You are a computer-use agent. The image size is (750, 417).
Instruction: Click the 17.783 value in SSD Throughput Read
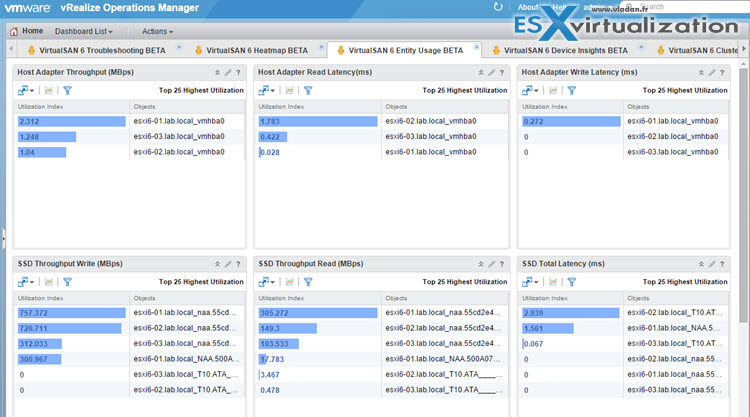[272, 359]
